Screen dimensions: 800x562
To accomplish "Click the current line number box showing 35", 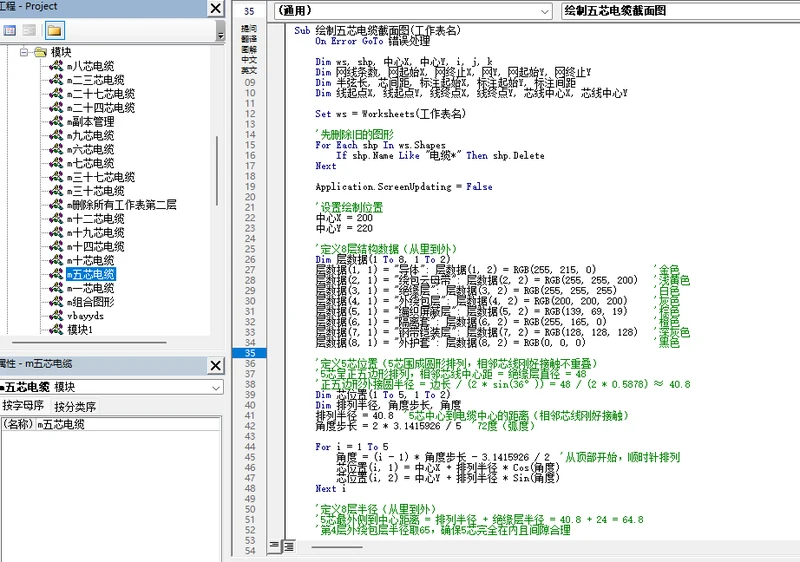I will coord(249,11).
